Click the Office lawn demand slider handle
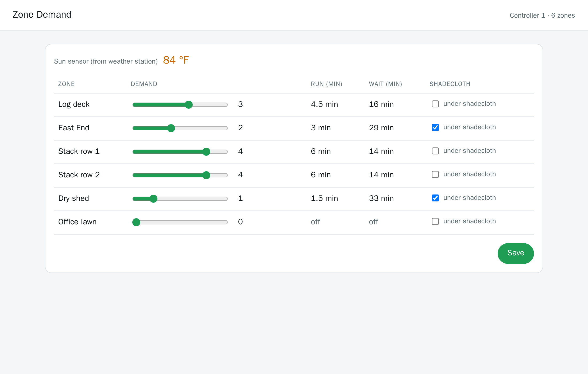Viewport: 588px width, 374px height. (136, 222)
